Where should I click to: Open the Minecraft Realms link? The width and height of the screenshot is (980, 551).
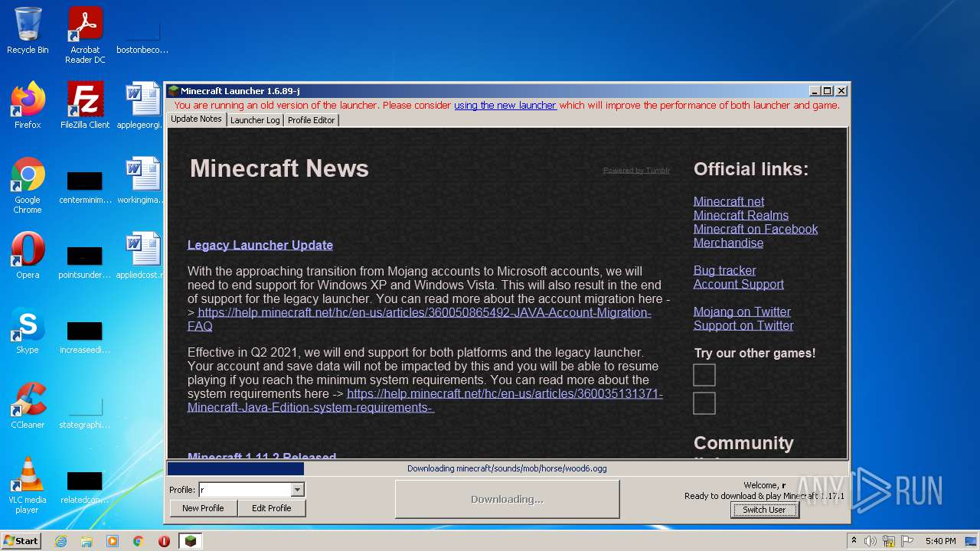coord(741,215)
